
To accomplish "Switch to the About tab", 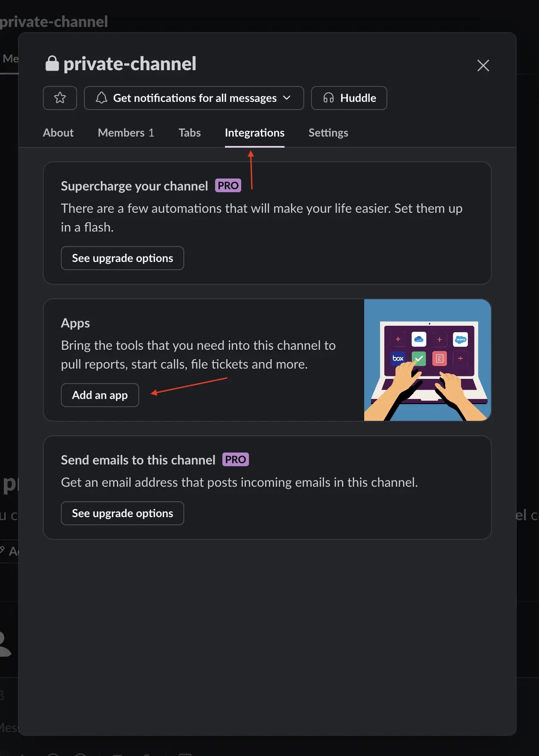I will [x=58, y=133].
